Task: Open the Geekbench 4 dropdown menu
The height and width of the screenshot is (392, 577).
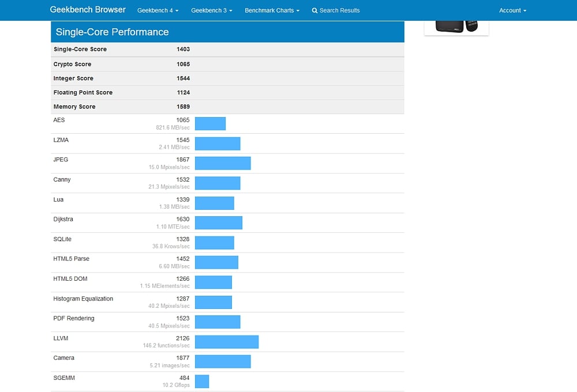Action: tap(158, 10)
